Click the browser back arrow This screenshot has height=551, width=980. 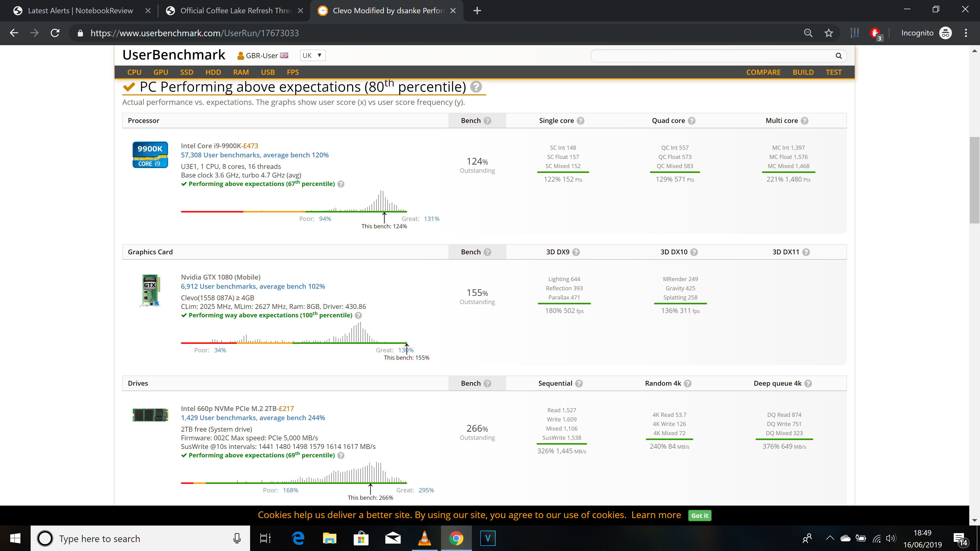click(x=14, y=33)
